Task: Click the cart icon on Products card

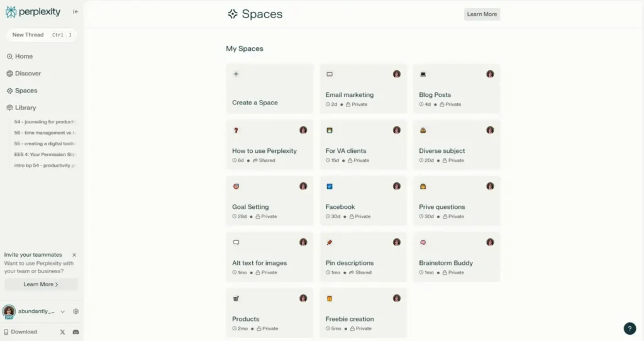Action: click(236, 299)
